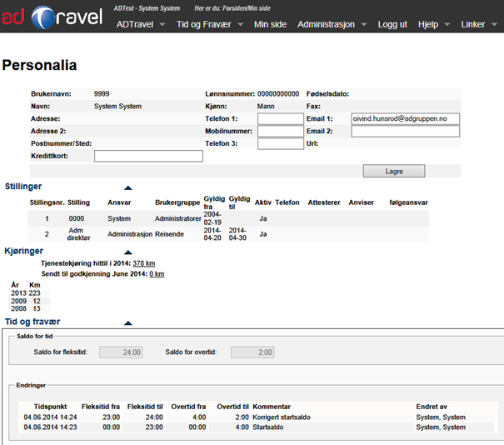The height and width of the screenshot is (445, 504).
Task: Open the Linker menu
Action: (478, 25)
